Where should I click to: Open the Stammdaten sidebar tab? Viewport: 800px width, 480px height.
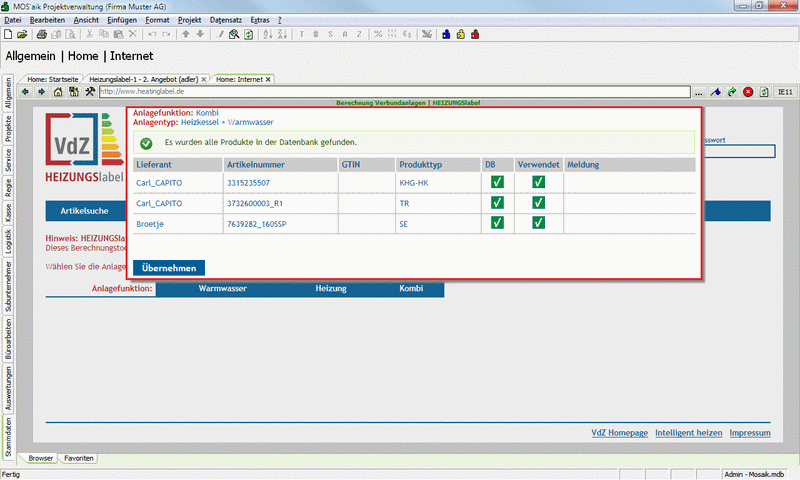coord(8,437)
